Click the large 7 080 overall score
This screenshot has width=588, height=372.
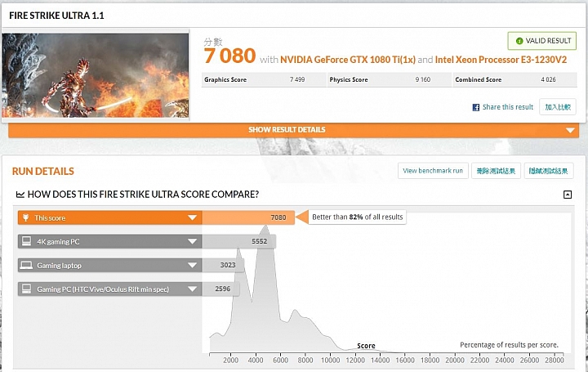pos(229,56)
